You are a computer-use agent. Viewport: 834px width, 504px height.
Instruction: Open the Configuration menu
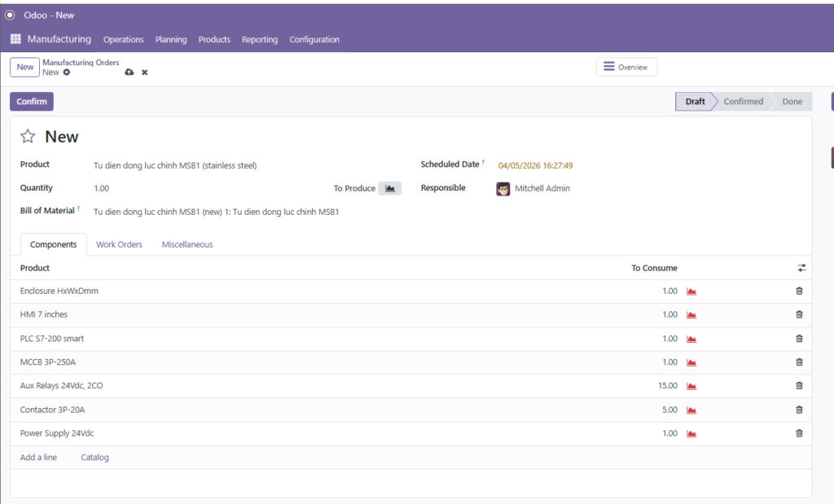314,39
